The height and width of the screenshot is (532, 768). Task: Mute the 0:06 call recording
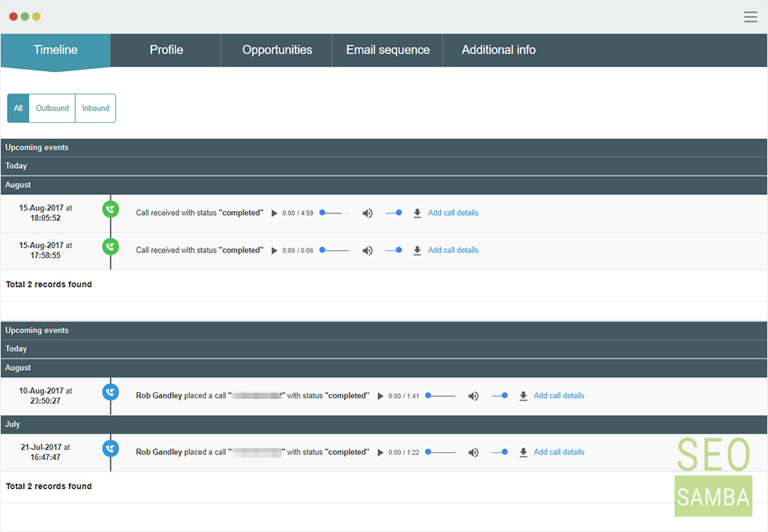(x=367, y=250)
